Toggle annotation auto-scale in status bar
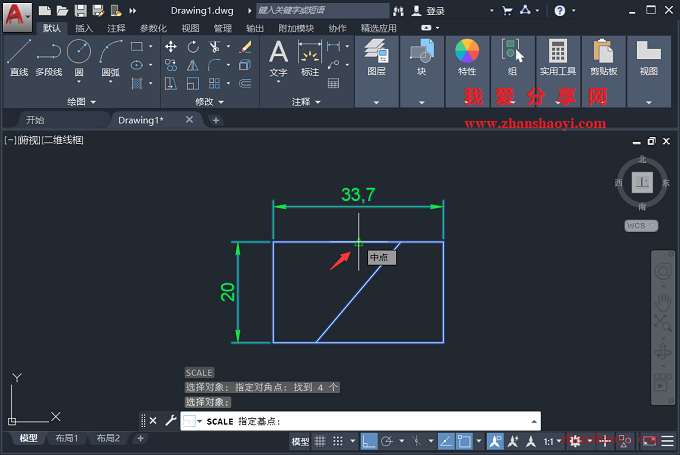This screenshot has width=680, height=455. pyautogui.click(x=513, y=442)
